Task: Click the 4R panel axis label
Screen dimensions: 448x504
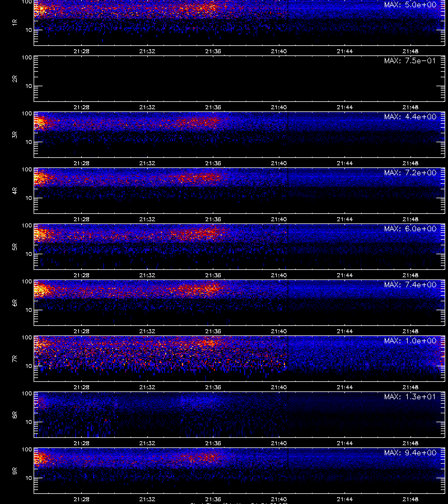Action: click(15, 190)
